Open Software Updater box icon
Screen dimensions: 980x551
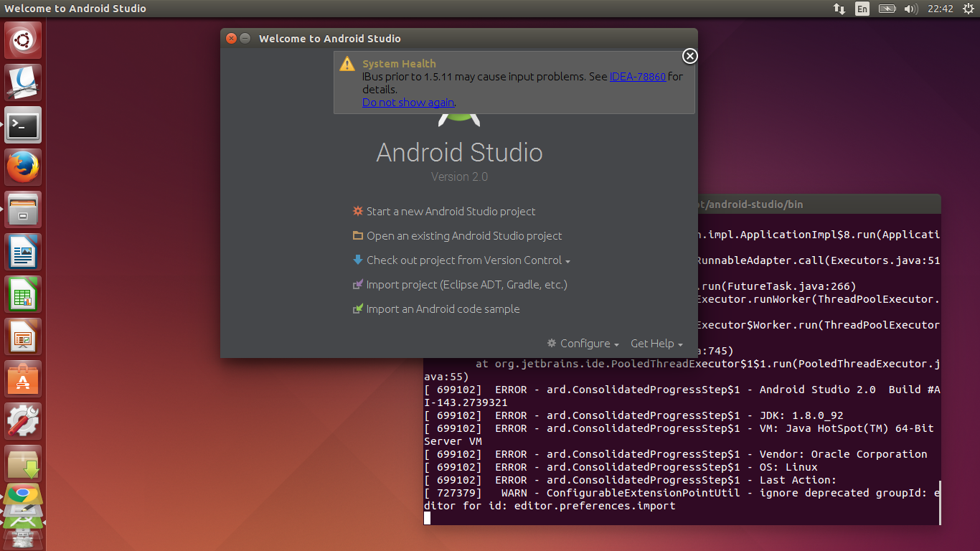24,463
